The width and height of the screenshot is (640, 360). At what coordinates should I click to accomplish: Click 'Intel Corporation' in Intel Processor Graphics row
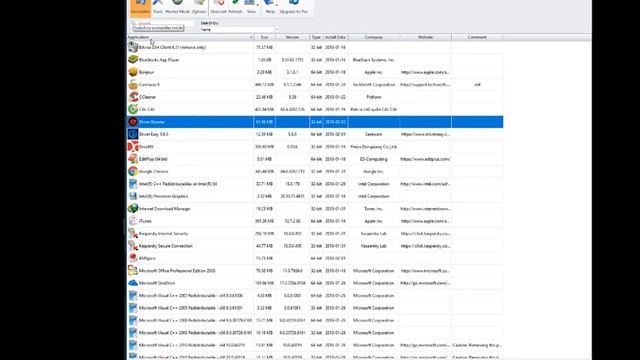[x=373, y=196]
